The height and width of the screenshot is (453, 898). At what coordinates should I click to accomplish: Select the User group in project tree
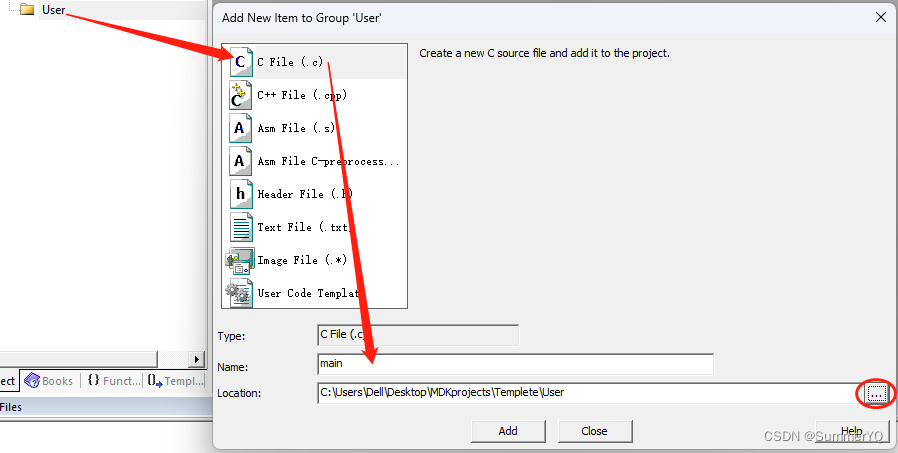[x=53, y=10]
